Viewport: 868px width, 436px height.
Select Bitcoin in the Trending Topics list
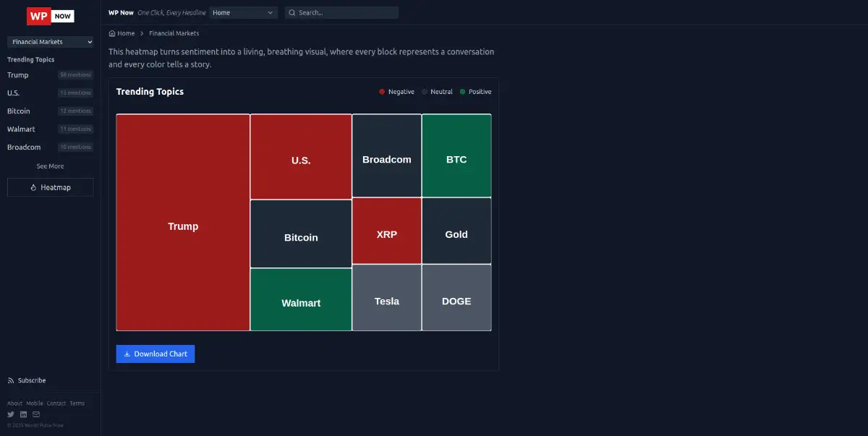[19, 111]
